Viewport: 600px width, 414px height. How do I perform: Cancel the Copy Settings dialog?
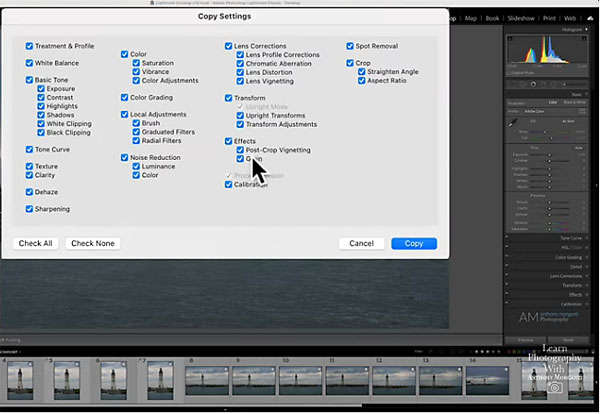pos(361,243)
